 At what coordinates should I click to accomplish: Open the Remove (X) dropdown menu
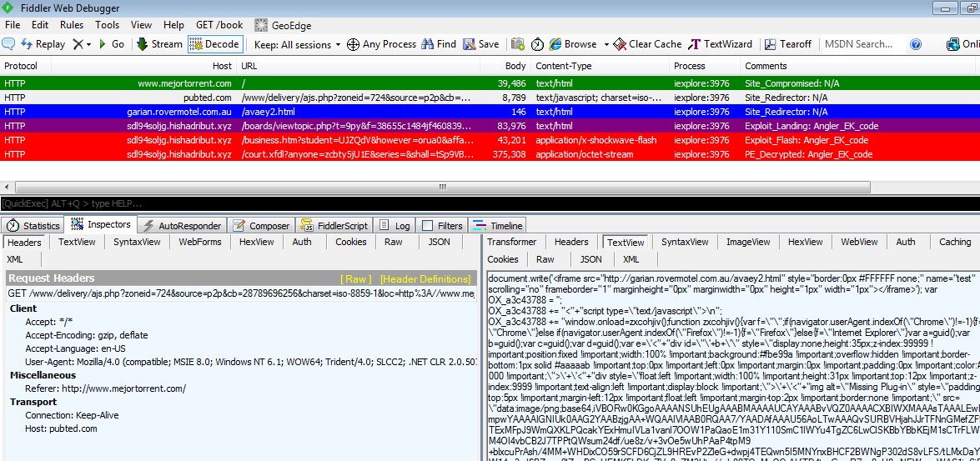82,44
